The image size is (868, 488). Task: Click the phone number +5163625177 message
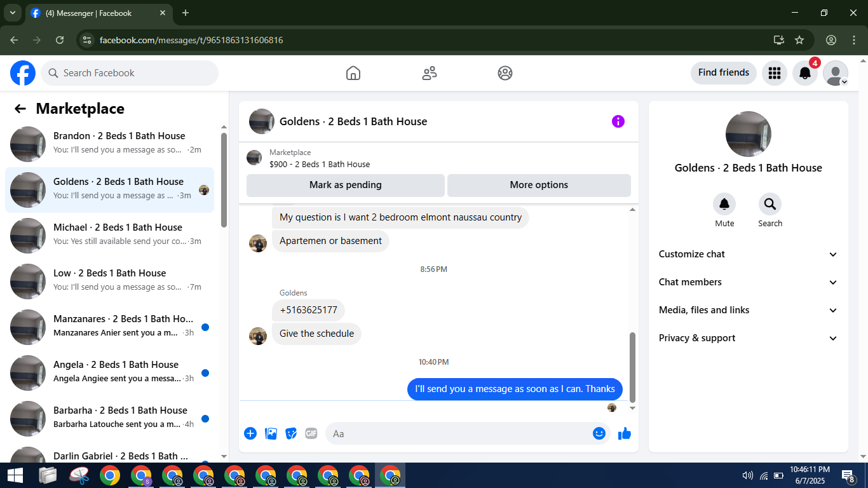click(309, 310)
